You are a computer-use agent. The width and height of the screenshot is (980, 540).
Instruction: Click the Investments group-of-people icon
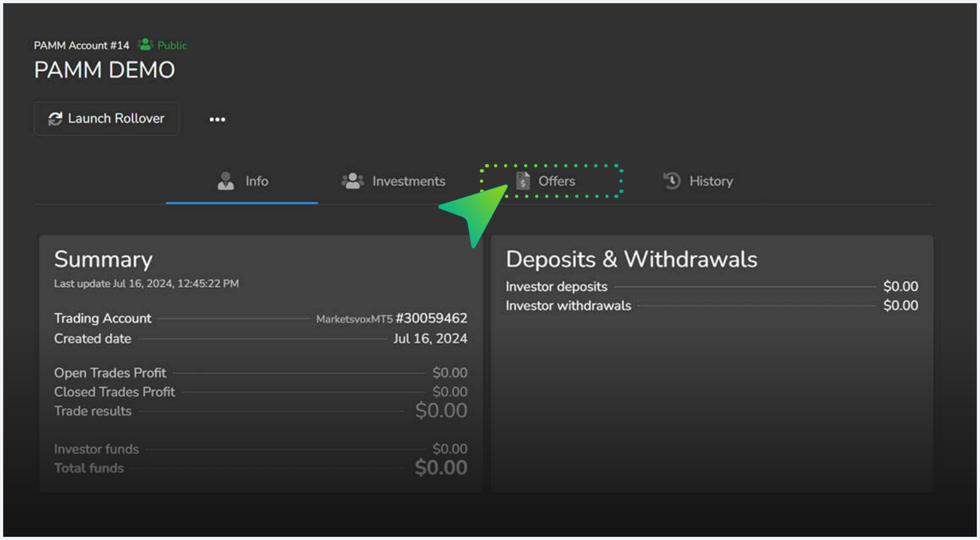[353, 181]
